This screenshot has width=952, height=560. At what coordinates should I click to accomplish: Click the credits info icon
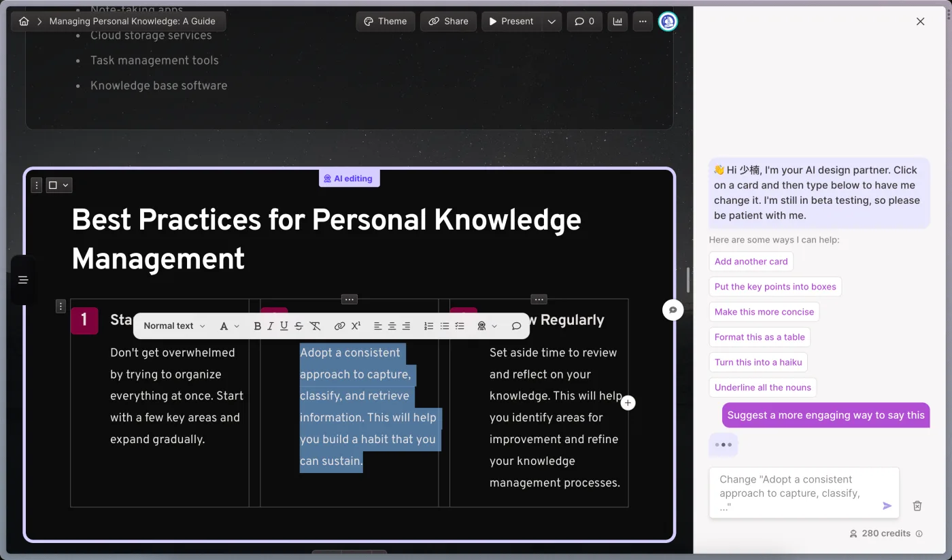tap(919, 534)
